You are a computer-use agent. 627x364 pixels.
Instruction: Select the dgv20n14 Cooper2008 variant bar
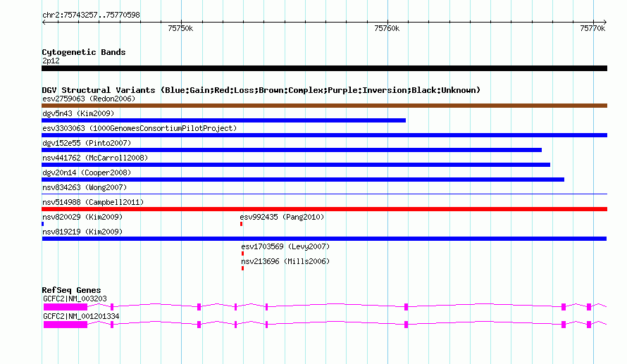click(x=303, y=180)
